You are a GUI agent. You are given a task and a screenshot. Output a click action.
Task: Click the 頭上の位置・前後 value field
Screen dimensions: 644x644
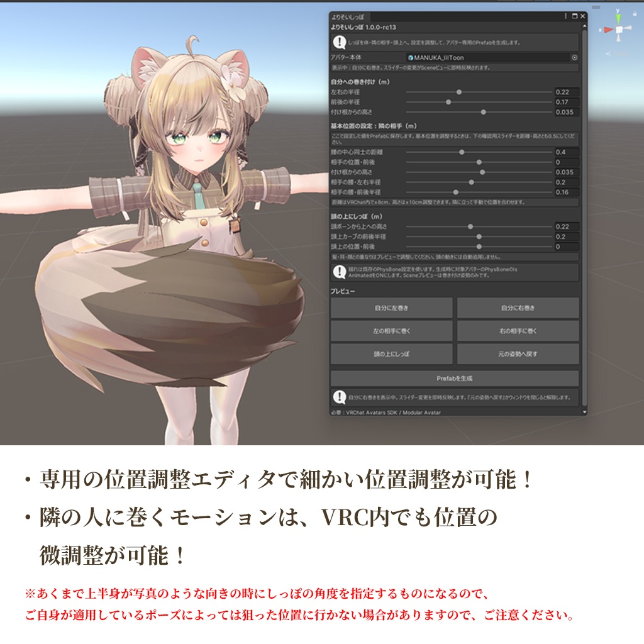[567, 247]
